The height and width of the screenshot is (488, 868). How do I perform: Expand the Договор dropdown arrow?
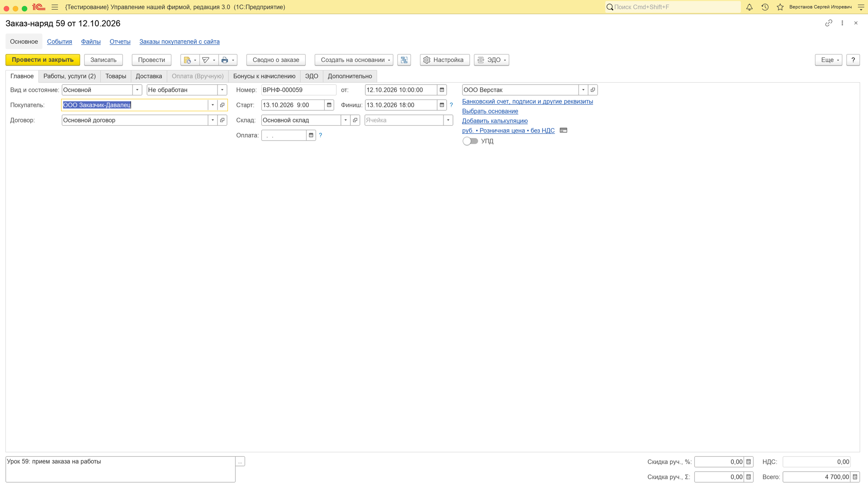tap(213, 120)
